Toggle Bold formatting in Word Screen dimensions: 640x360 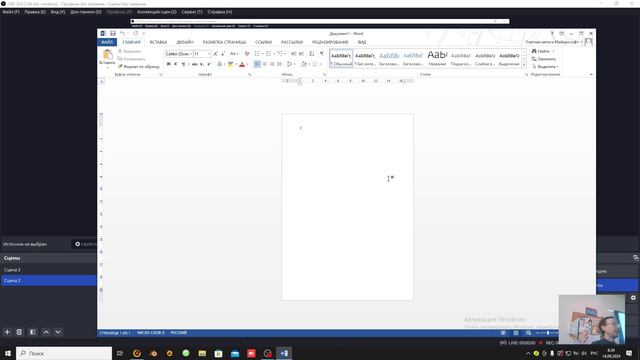pyautogui.click(x=169, y=64)
